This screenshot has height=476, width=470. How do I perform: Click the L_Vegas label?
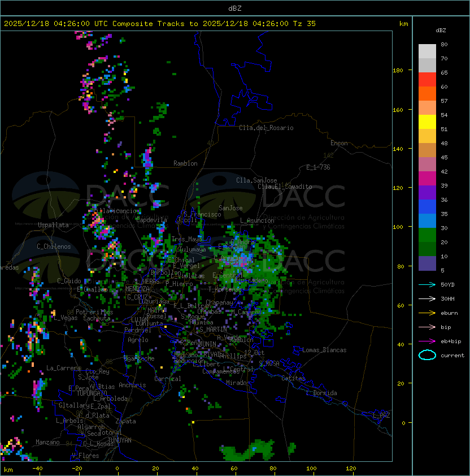66,318
